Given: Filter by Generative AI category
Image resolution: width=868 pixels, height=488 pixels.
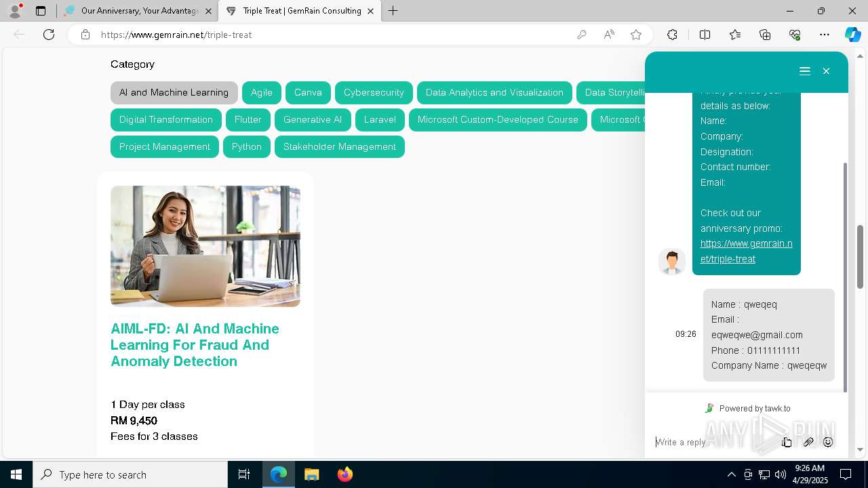Looking at the screenshot, I should (313, 119).
